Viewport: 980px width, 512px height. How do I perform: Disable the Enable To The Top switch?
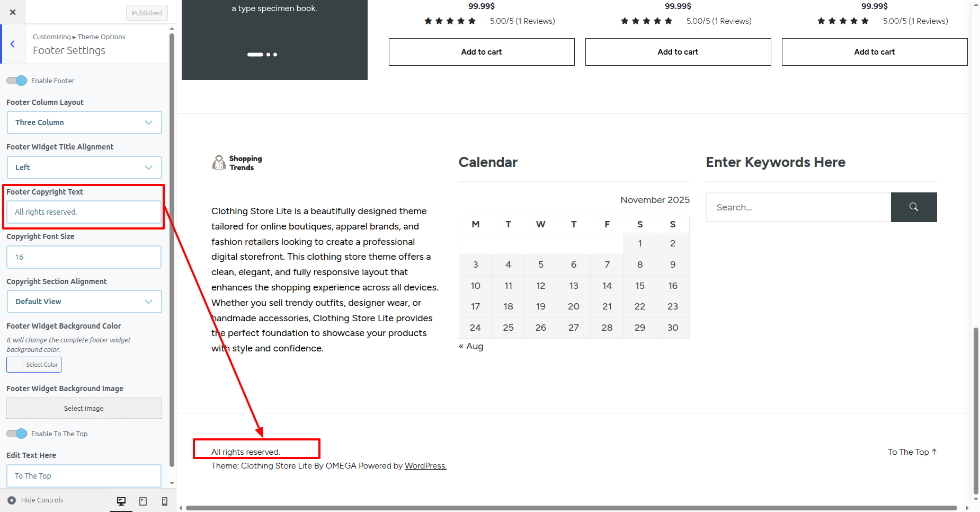coord(17,434)
